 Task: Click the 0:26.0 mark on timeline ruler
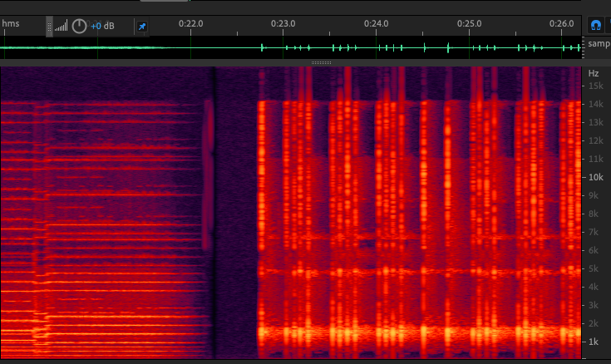point(561,23)
